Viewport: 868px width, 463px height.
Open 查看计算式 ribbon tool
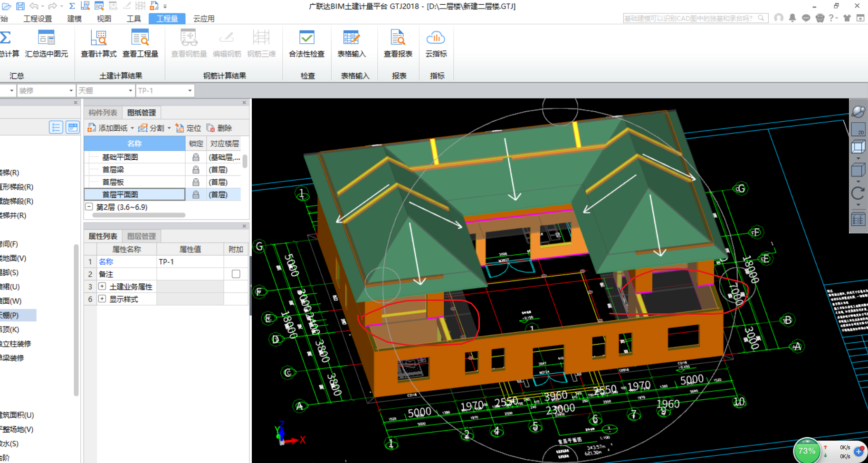click(x=98, y=43)
